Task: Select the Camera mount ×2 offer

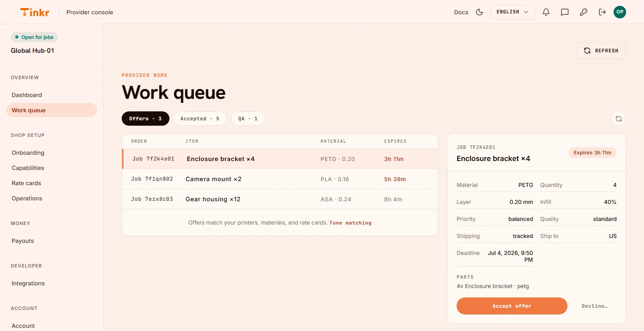Action: (x=280, y=179)
